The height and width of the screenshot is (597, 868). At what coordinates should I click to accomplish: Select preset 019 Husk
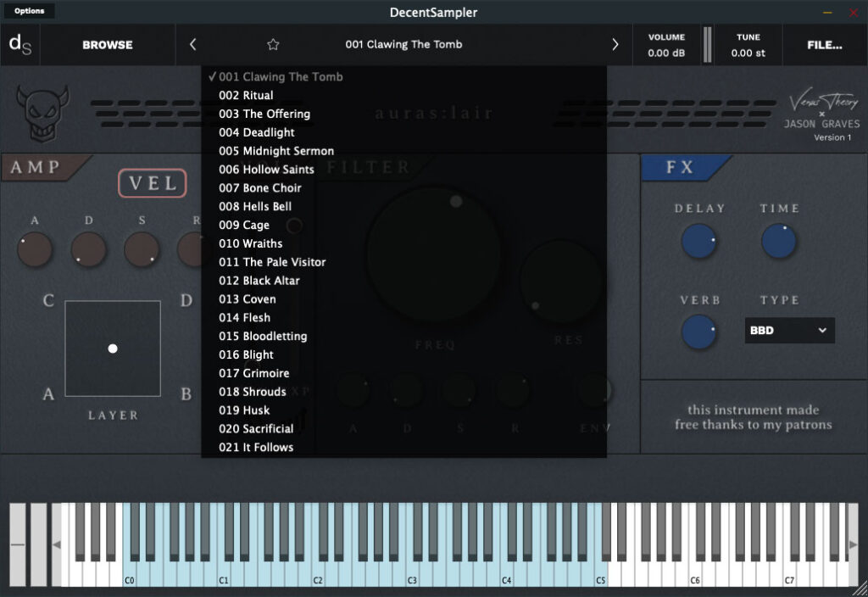pos(404,410)
